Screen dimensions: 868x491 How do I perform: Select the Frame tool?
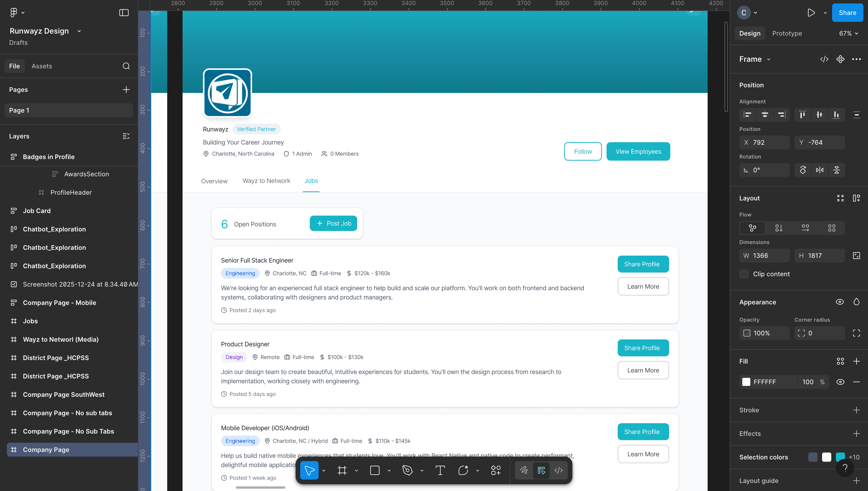coord(342,470)
